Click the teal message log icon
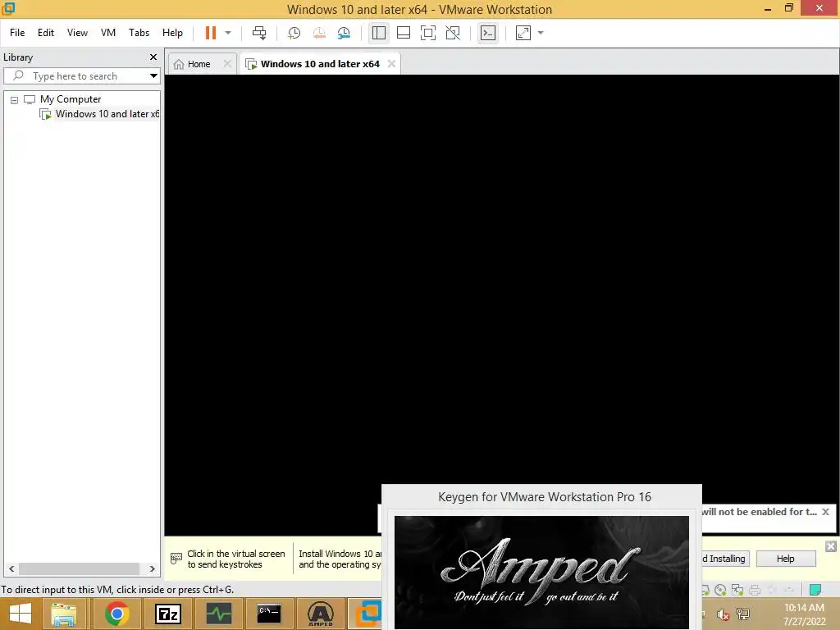The image size is (840, 630). coord(815,590)
